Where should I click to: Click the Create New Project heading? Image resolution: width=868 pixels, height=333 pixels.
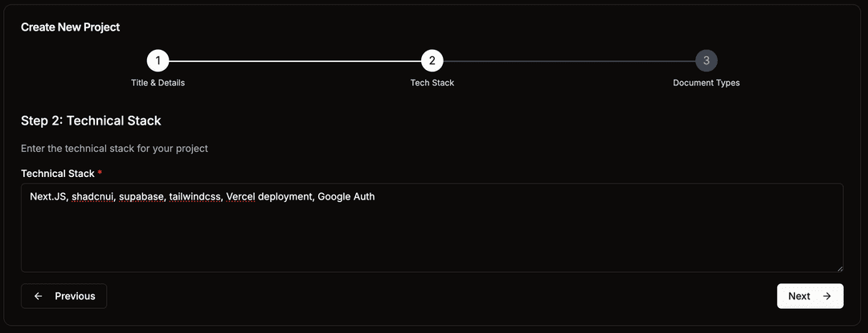click(70, 27)
